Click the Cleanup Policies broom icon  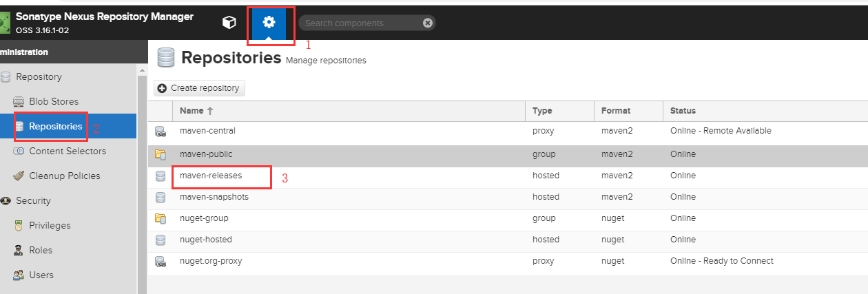coord(19,176)
